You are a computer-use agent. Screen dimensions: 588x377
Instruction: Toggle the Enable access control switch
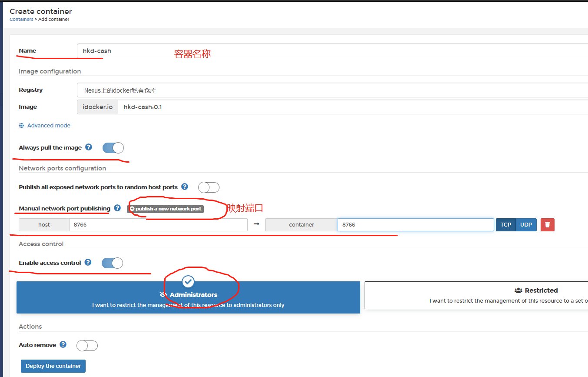(112, 263)
